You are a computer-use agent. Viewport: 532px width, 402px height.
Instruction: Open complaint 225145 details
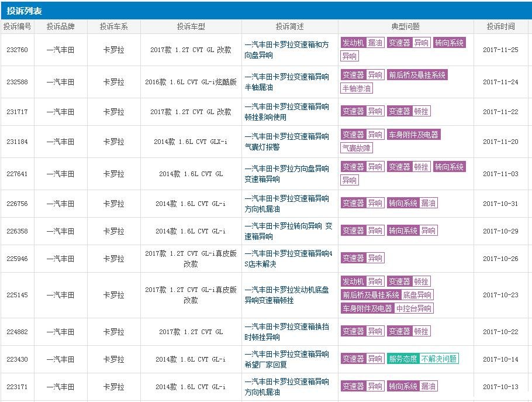coord(17,295)
